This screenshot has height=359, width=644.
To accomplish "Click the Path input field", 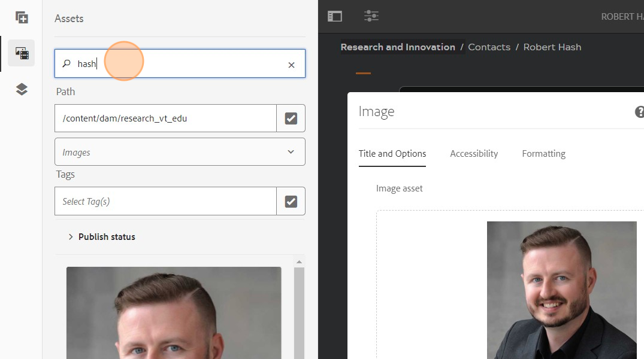I will 165,118.
